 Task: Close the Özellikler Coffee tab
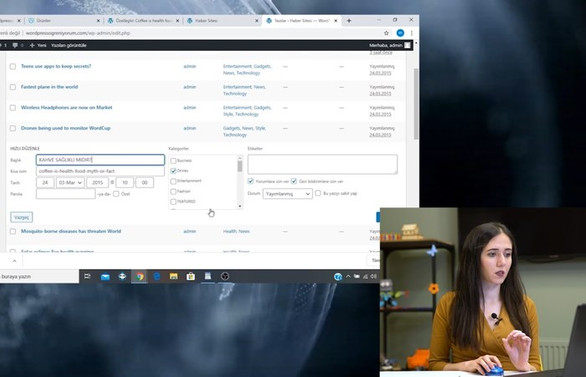click(x=178, y=21)
